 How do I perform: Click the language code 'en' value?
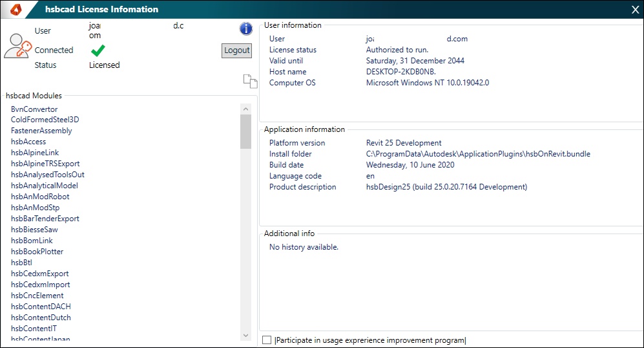tap(371, 176)
